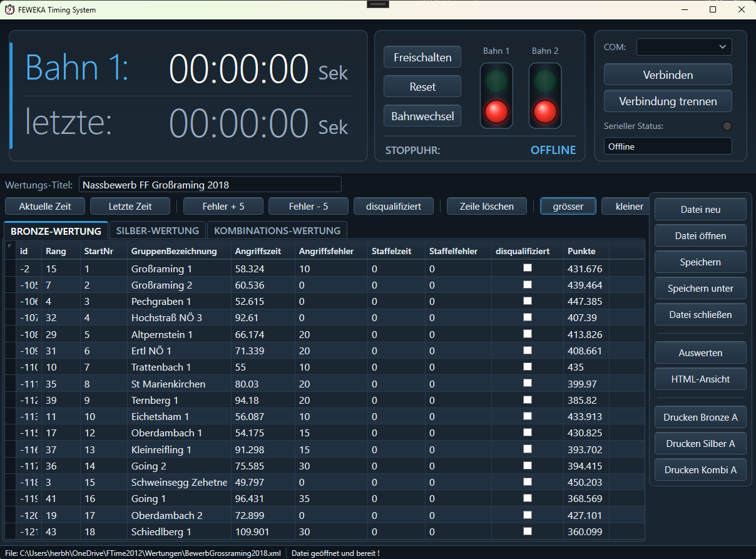Open the KOMBINATIONS-WERTUNG tab

click(x=277, y=231)
